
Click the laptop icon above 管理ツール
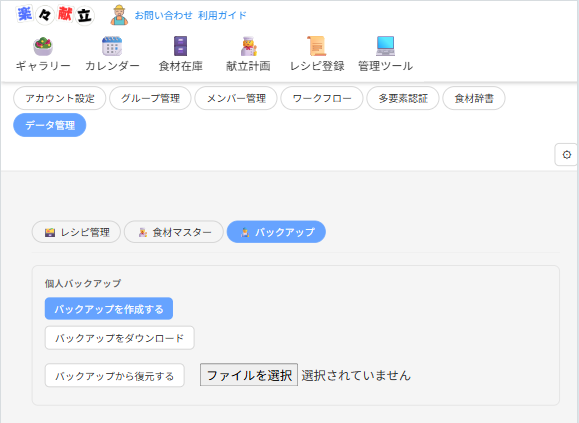click(386, 46)
